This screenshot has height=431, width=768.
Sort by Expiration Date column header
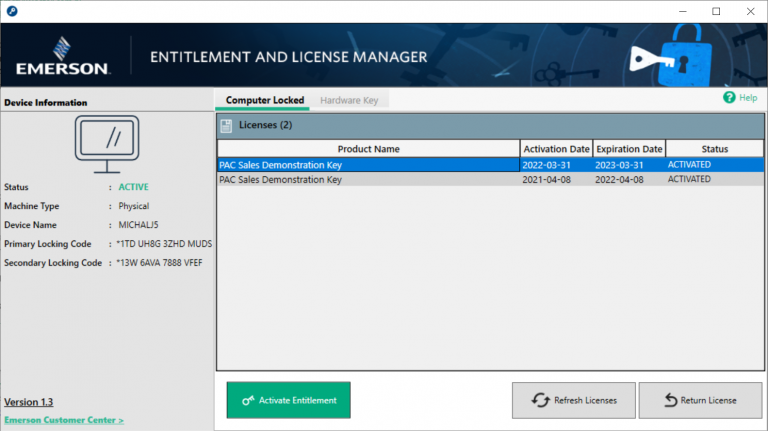click(x=629, y=149)
